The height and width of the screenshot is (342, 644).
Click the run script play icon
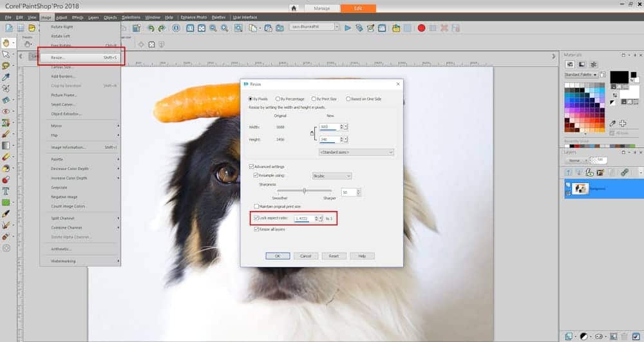pos(348,28)
